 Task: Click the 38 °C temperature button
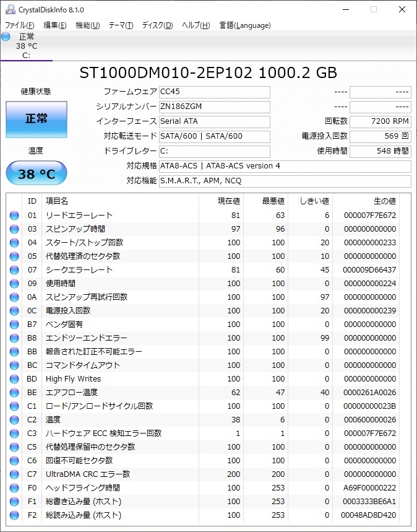[37, 174]
